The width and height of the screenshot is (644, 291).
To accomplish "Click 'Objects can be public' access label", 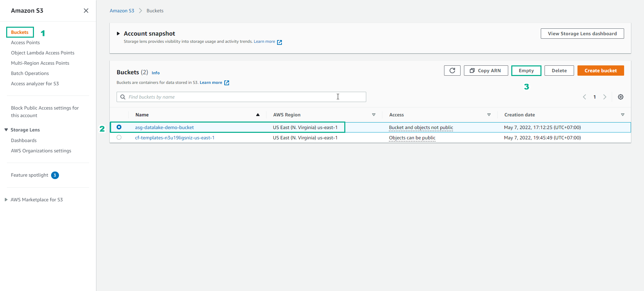I will click(x=412, y=138).
